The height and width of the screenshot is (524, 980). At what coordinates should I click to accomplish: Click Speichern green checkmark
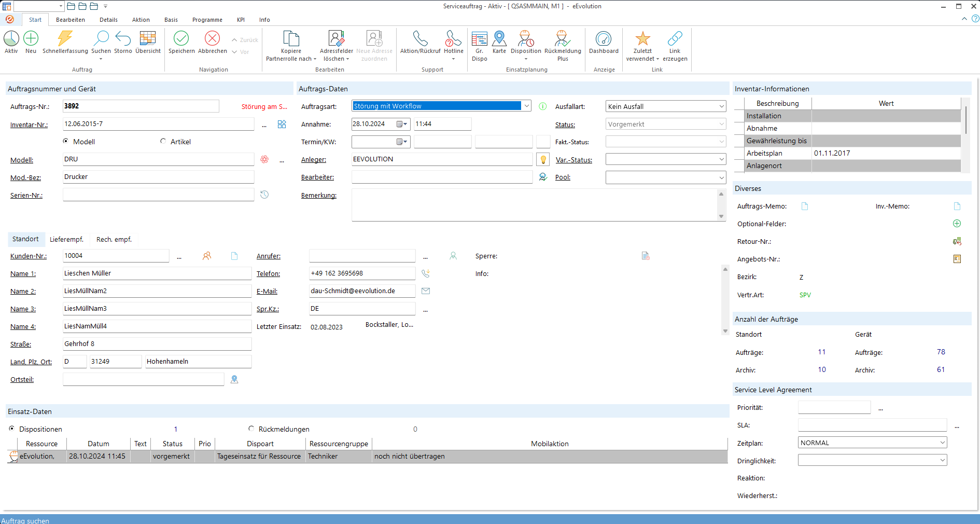tap(181, 38)
